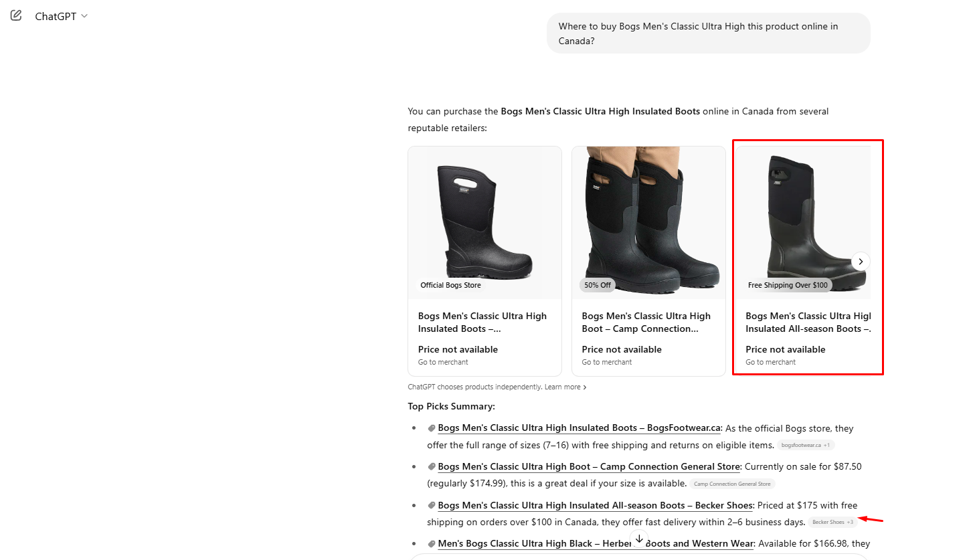Viewport: 977px width, 560px height.
Task: Open the Becker Shoes All-season Boots link
Action: [596, 506]
